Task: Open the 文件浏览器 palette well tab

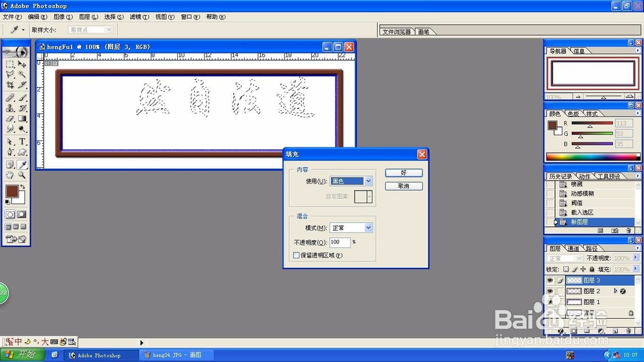Action: (x=397, y=32)
